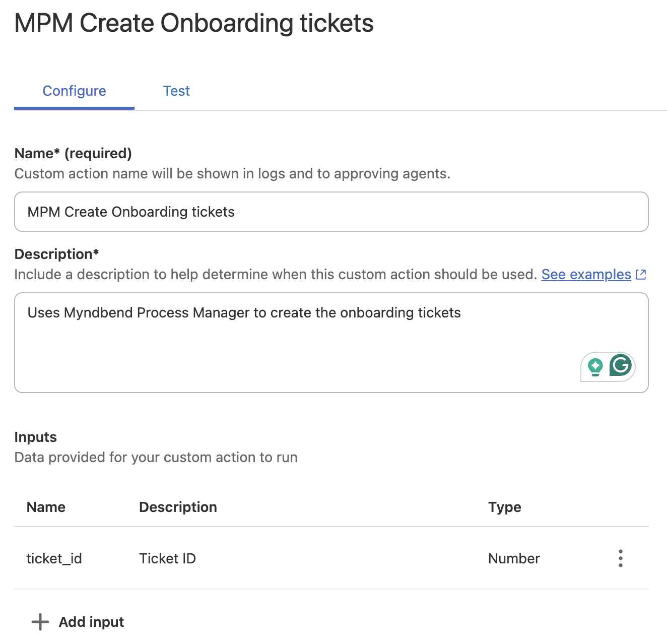Click the 'Custom action name will be shown' helper text
The height and width of the screenshot is (644, 667).
232,173
